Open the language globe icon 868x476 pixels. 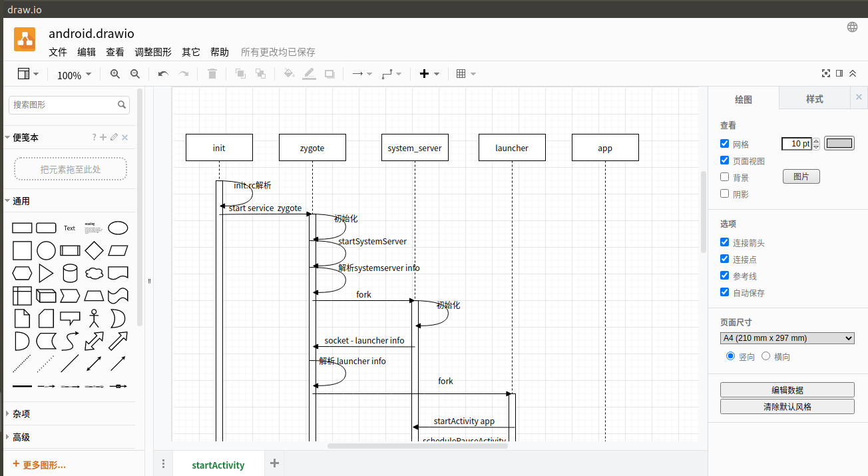852,27
